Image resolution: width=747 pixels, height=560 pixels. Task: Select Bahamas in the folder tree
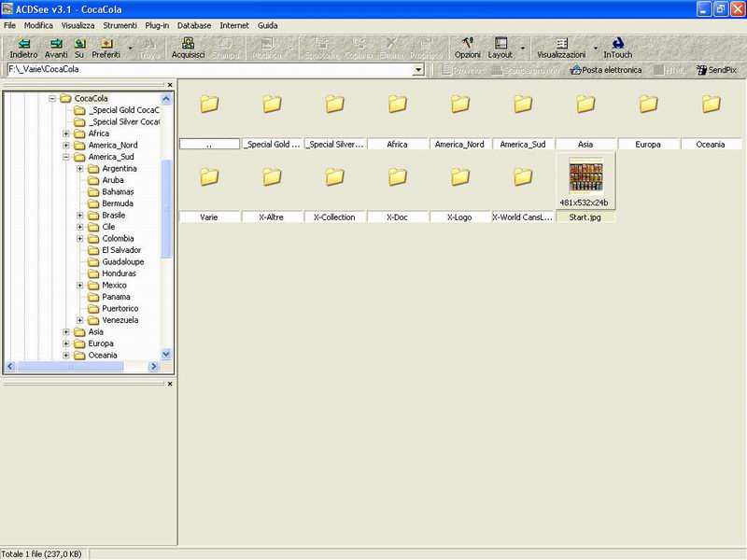119,192
